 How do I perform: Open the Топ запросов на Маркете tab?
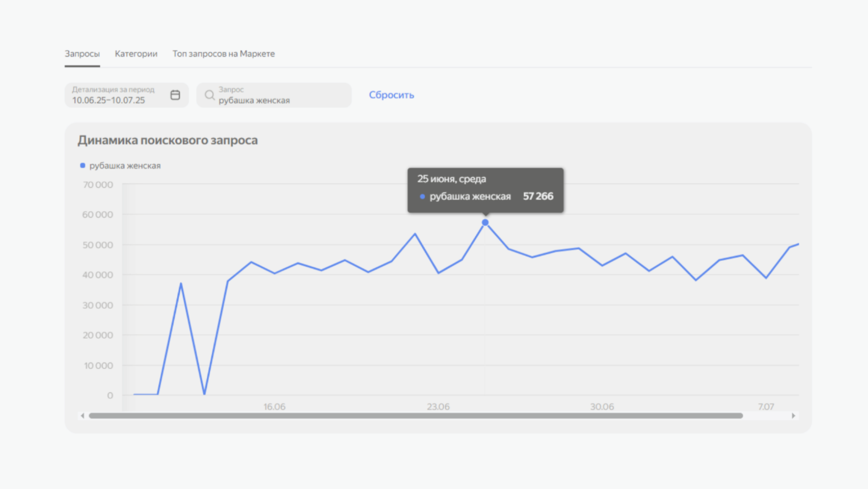click(x=223, y=54)
